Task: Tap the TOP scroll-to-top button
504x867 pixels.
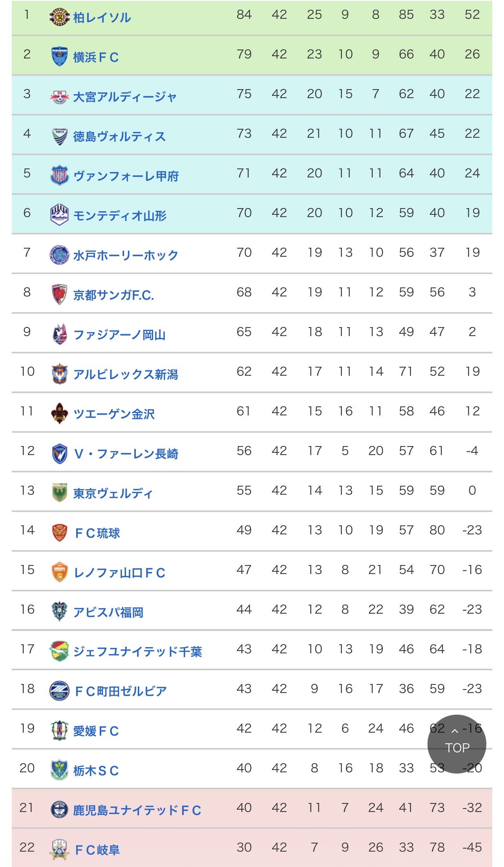Action: pos(457,744)
